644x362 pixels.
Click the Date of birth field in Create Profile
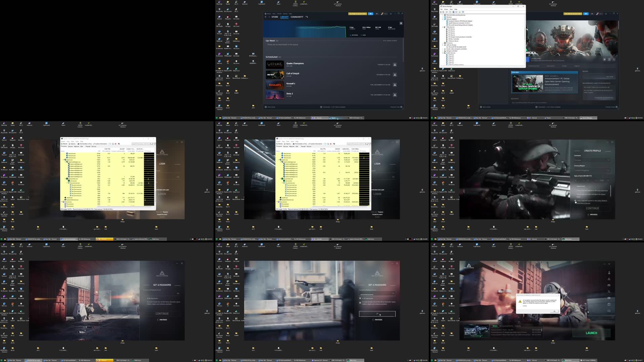pos(592,180)
